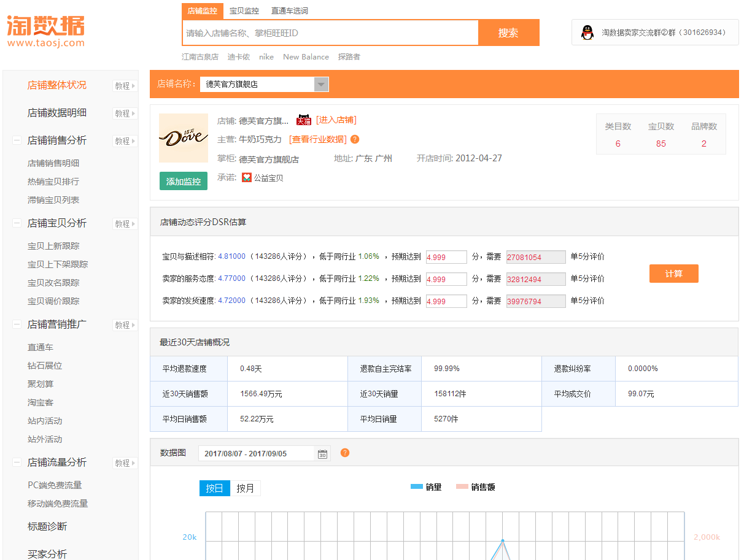Click the date range field 2017/08/07 - 2017/09/05

(264, 453)
